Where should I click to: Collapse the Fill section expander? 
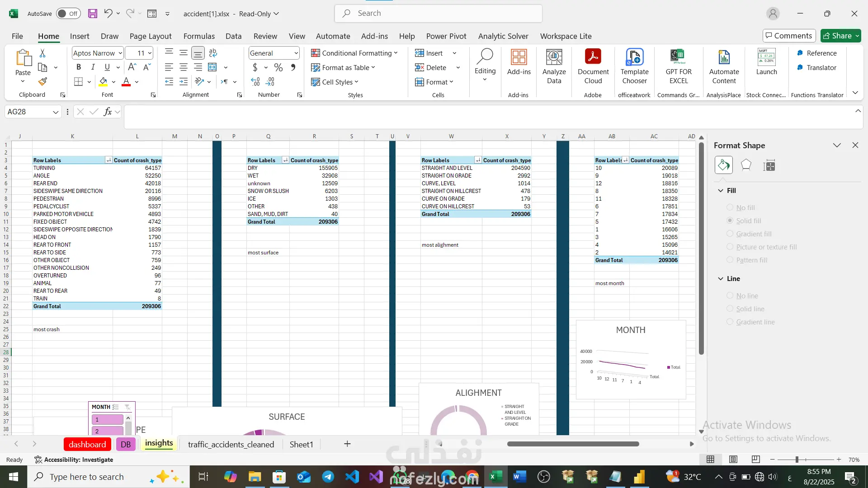click(x=721, y=191)
